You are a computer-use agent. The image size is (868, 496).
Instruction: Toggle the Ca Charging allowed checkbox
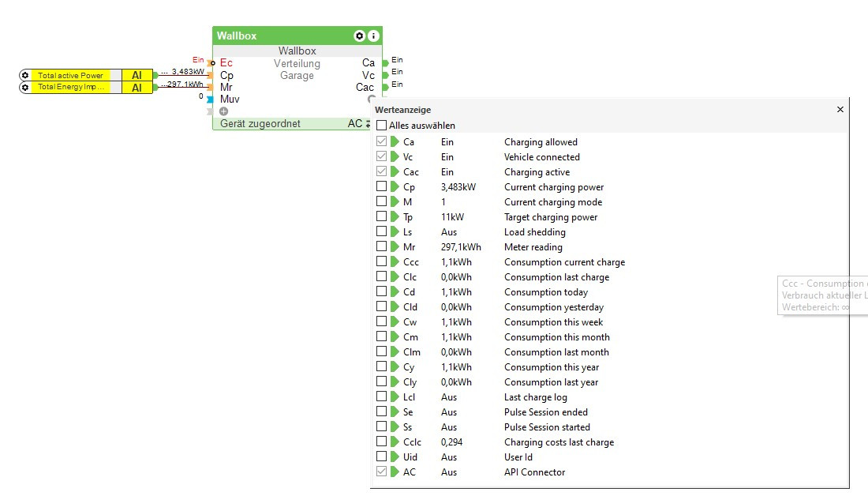pos(381,141)
